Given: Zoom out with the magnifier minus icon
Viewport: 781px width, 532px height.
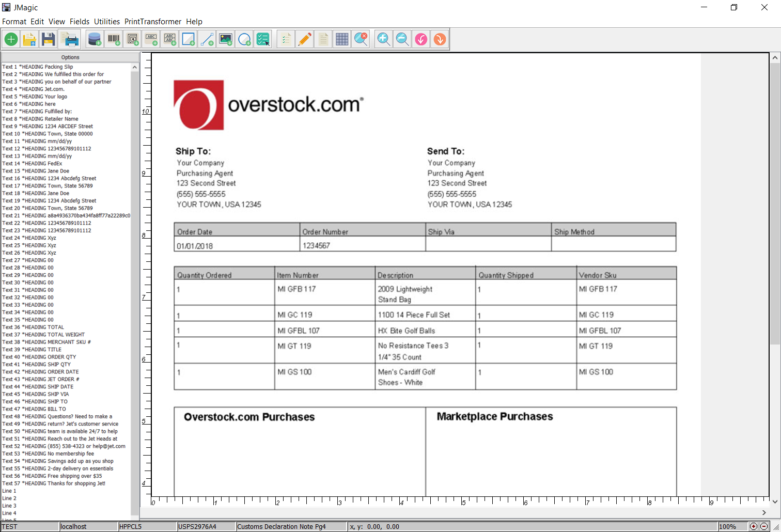Looking at the screenshot, I should click(x=402, y=39).
